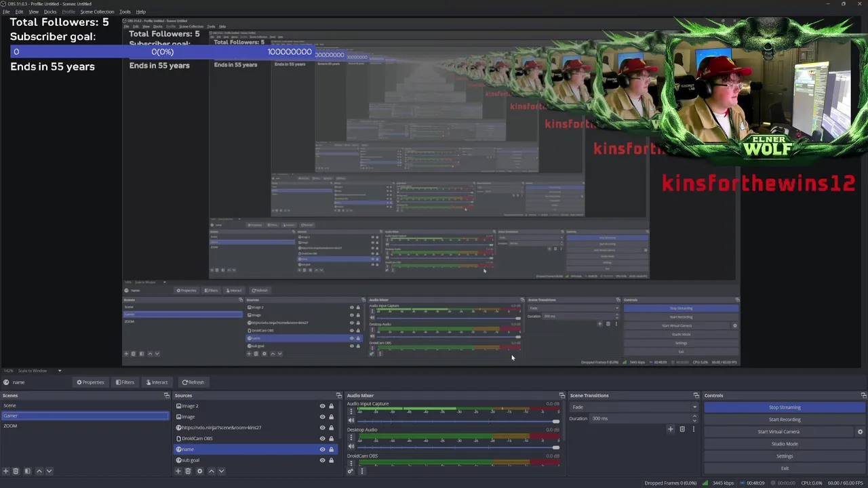
Task: Open the File menu
Action: (x=6, y=12)
